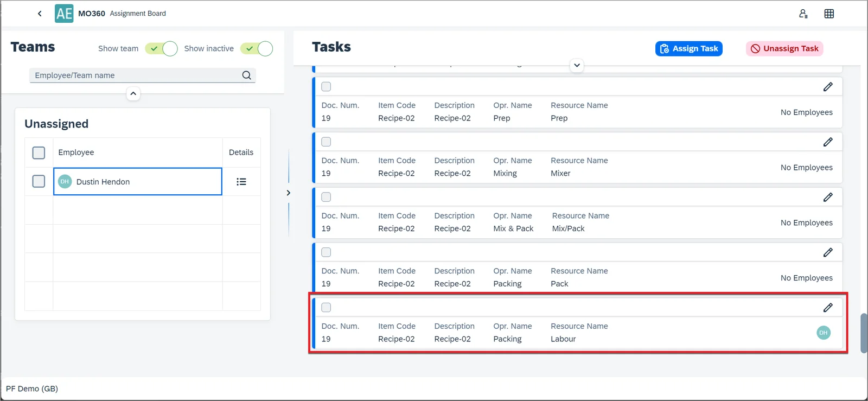The width and height of the screenshot is (868, 401).
Task: Click DH avatar beside Dustin Hendon
Action: coord(65,182)
